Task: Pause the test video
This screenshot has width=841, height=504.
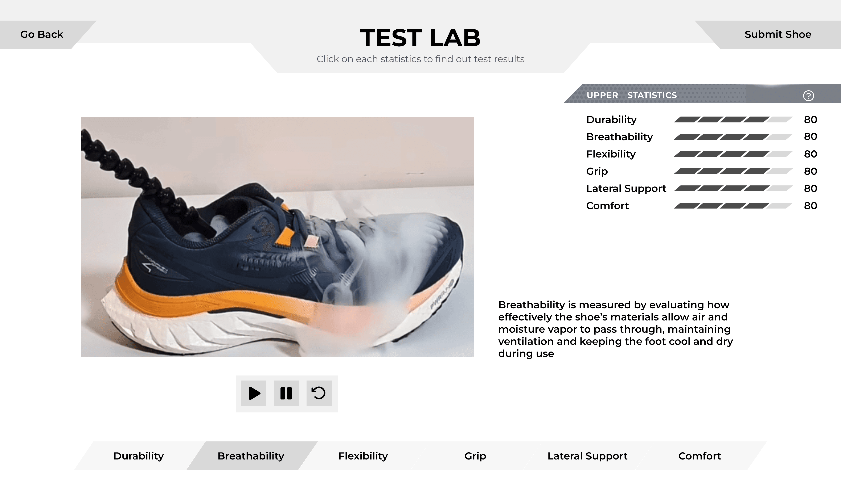Action: 286,393
